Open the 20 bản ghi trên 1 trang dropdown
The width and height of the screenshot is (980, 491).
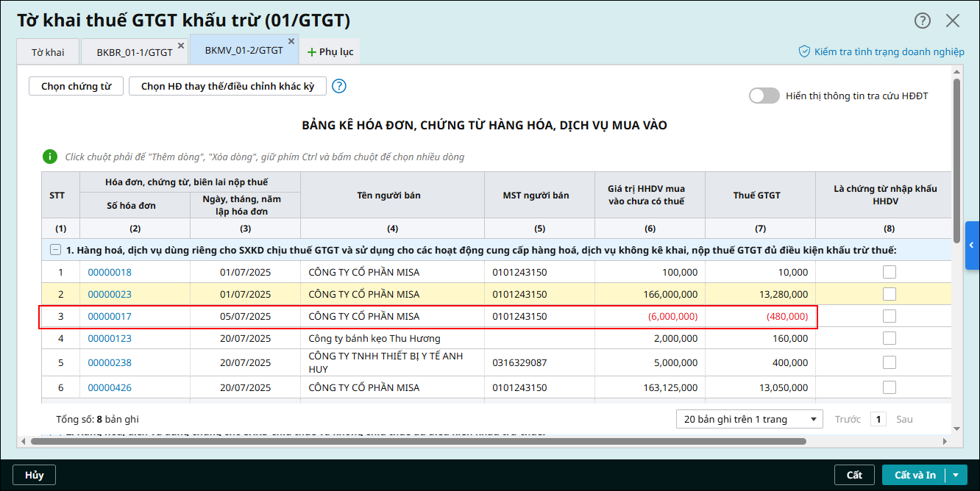tap(749, 419)
